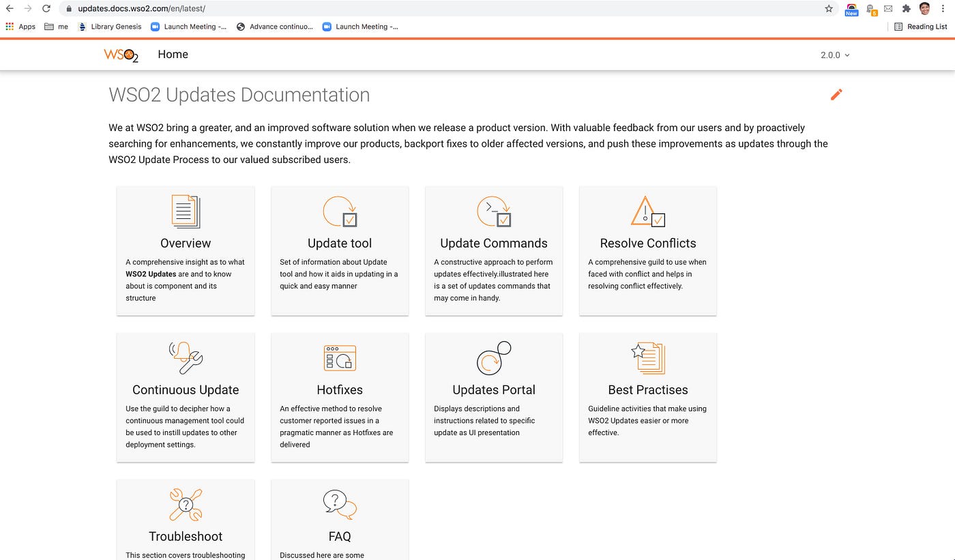This screenshot has width=955, height=560.
Task: Click the Update tool icon
Action: click(340, 211)
